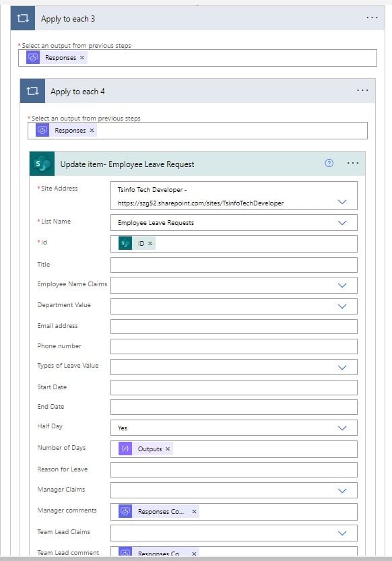
Task: Expand Department Value dropdown
Action: pos(342,306)
